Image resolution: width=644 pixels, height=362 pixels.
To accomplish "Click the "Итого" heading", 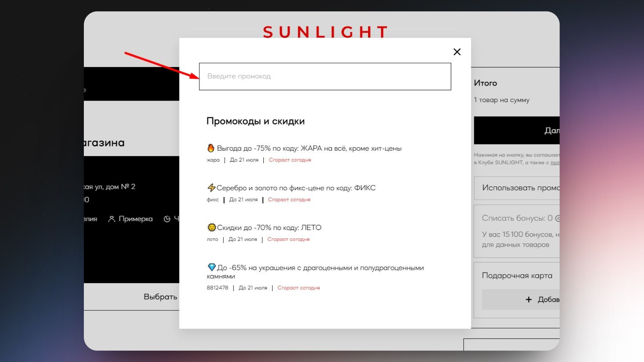I will 485,83.
